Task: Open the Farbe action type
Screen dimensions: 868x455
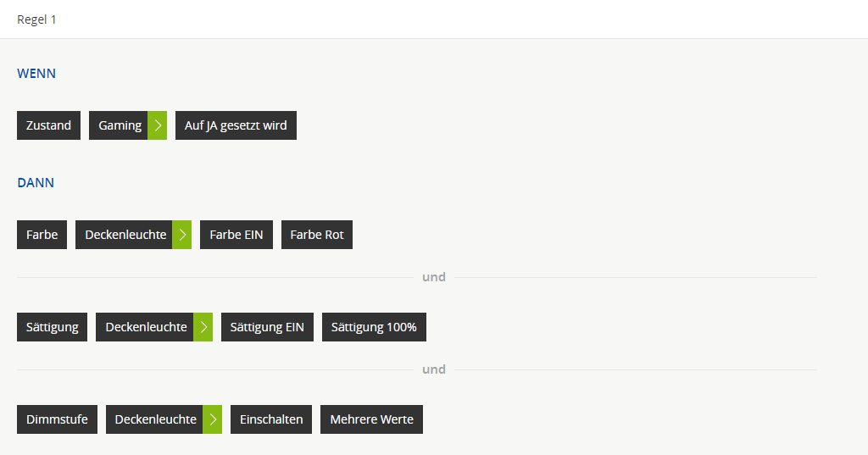Action: tap(42, 235)
